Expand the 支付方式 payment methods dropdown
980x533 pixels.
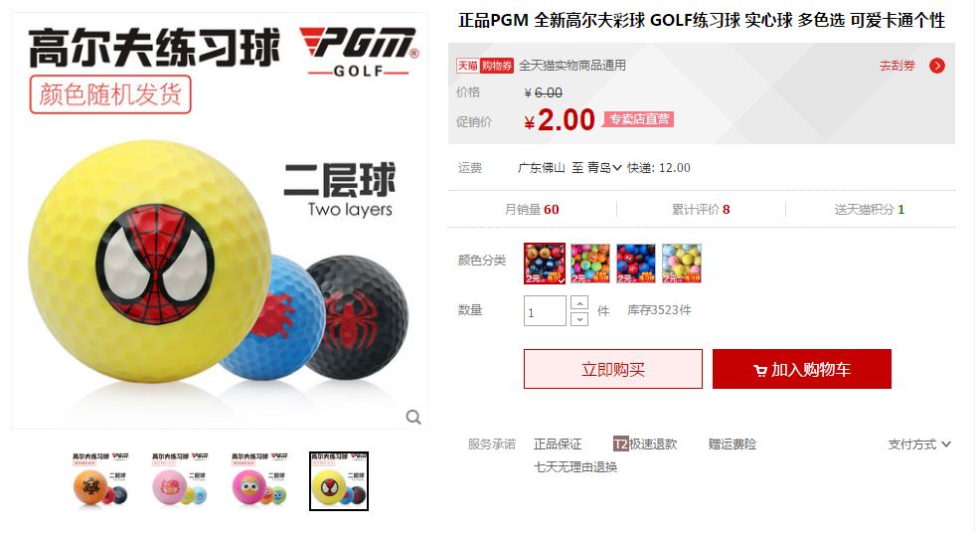click(919, 444)
